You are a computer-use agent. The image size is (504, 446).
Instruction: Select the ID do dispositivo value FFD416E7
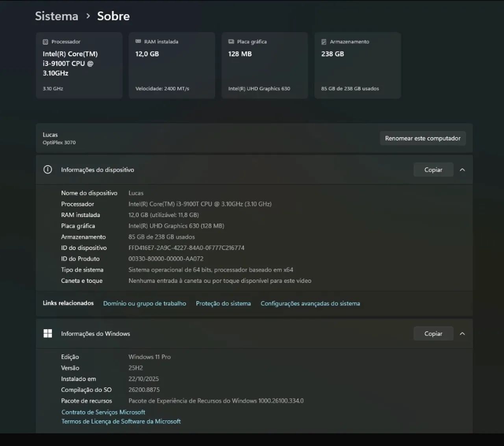(x=186, y=248)
